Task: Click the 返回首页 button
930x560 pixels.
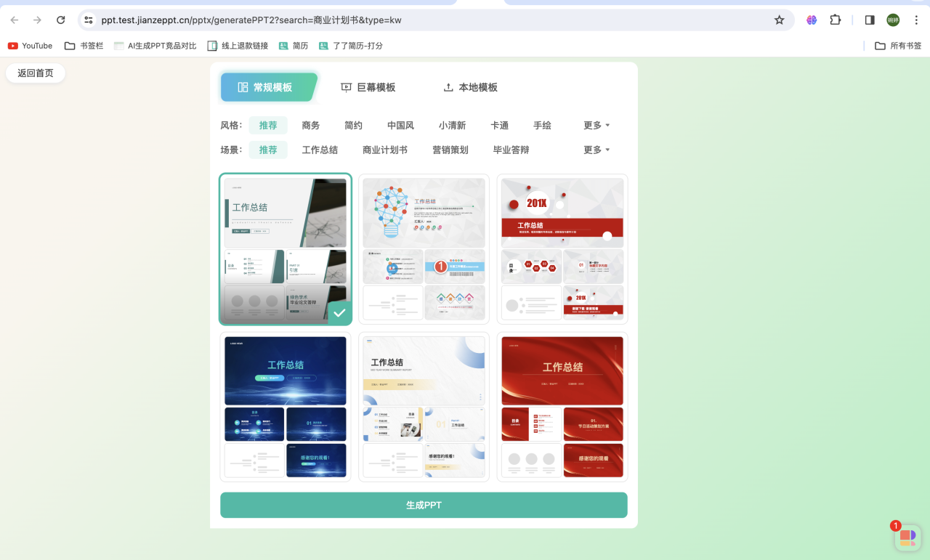Action: point(36,73)
